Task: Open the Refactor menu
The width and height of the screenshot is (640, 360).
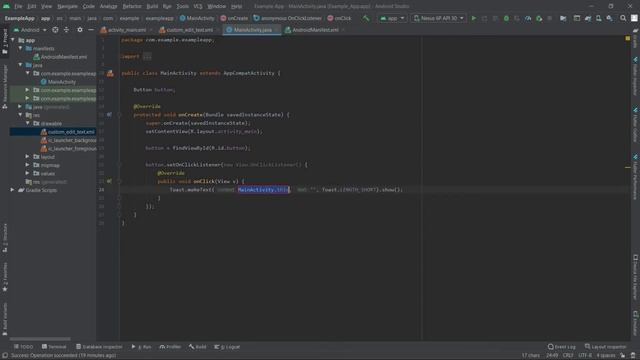Action: (132, 6)
